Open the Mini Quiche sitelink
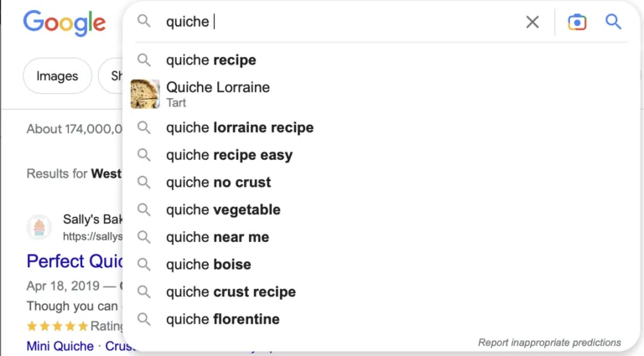This screenshot has height=356, width=644. pyautogui.click(x=60, y=346)
